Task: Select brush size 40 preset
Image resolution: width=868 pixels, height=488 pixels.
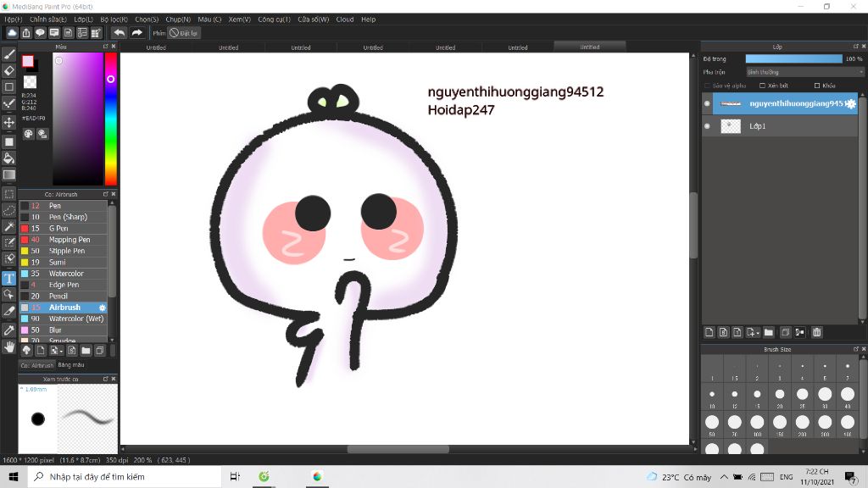Action: coord(847,395)
